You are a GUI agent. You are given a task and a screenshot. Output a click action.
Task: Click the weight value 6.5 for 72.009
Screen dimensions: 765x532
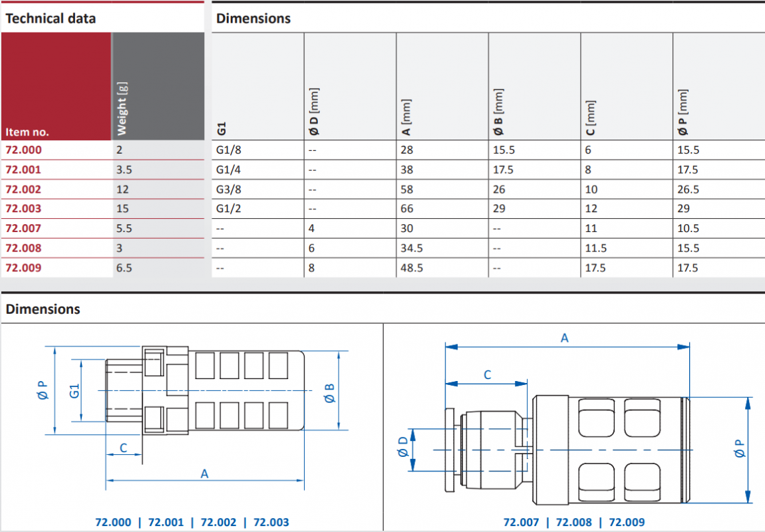click(x=124, y=268)
